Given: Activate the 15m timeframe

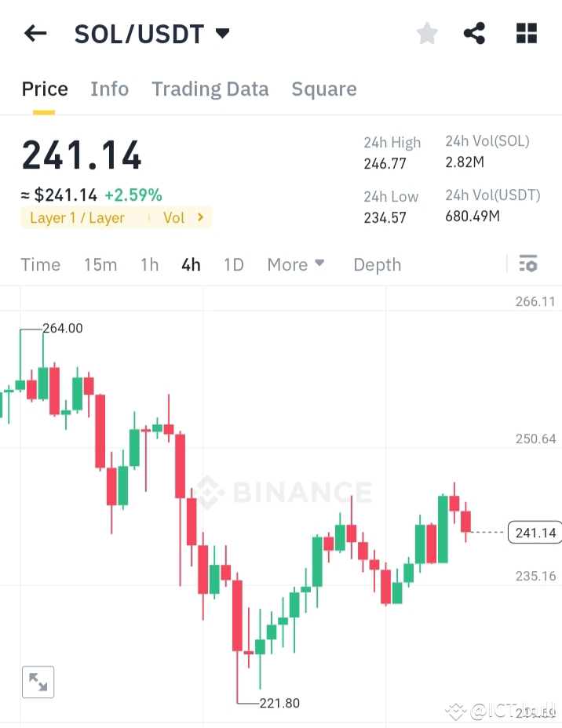Looking at the screenshot, I should [100, 265].
